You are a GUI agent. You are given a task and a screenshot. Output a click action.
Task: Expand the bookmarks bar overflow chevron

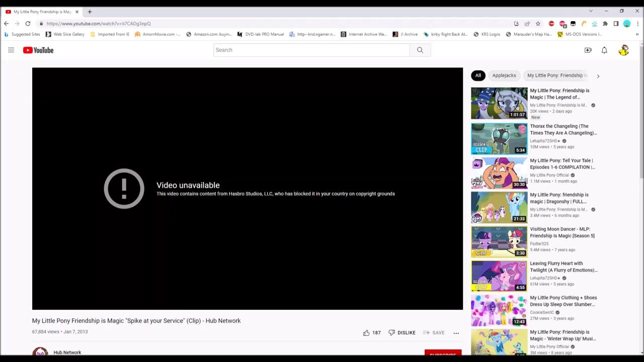637,34
